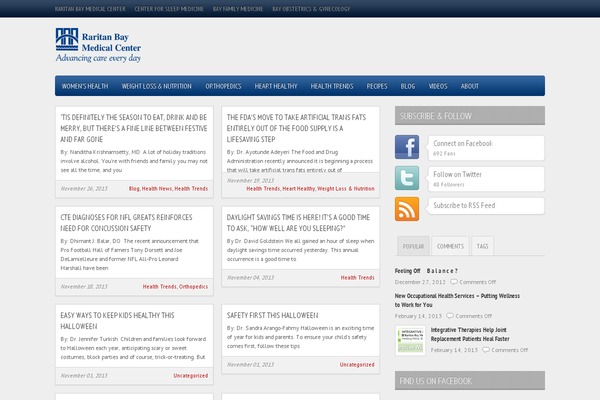Click Uncategorized tag on Keep Kids Healthy article
This screenshot has width=600, height=400.
tap(191, 376)
